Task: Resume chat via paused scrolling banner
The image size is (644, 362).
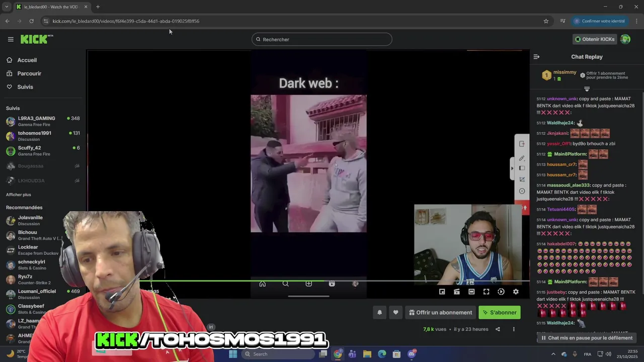Action: click(587, 338)
